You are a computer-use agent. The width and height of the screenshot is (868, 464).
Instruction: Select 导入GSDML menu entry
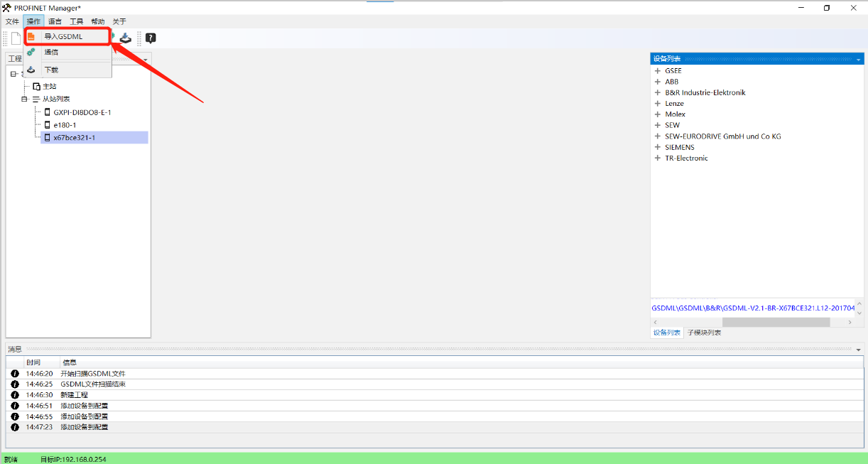click(63, 36)
